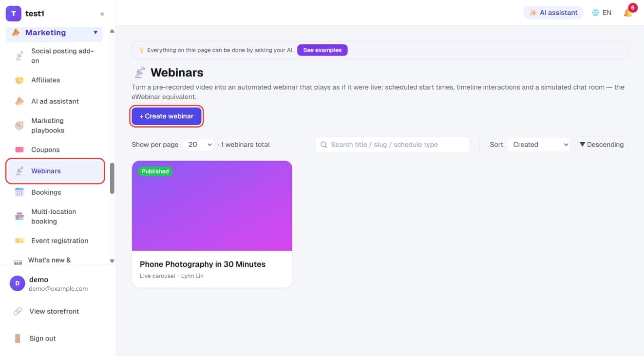Click the "Live carousel · Lynn Lin" subtitle
The image size is (644, 356).
[171, 276]
